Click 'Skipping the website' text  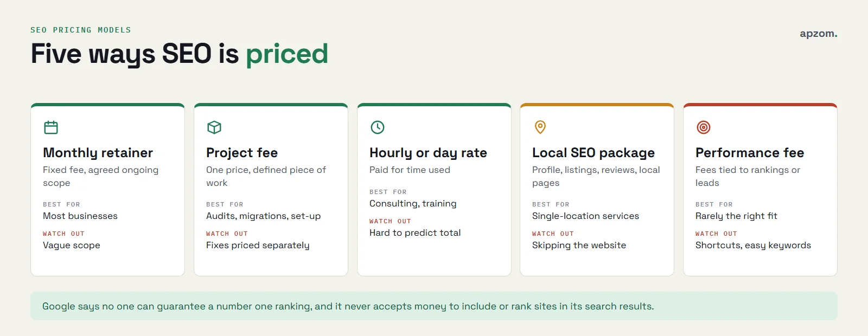[x=579, y=245]
